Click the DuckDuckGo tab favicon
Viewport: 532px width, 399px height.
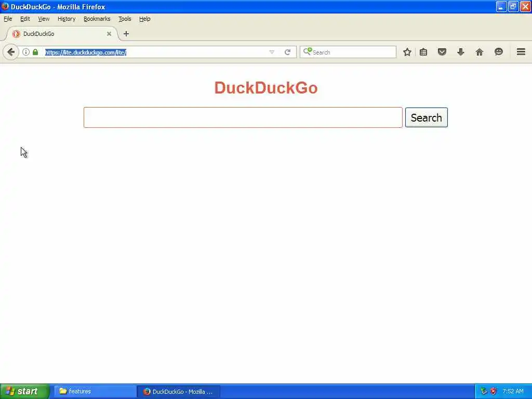point(16,34)
